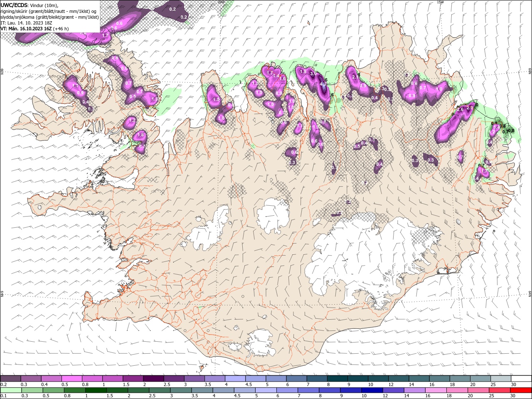Select the bright pink 0.5–0.8 snow legend swatch

71,379
